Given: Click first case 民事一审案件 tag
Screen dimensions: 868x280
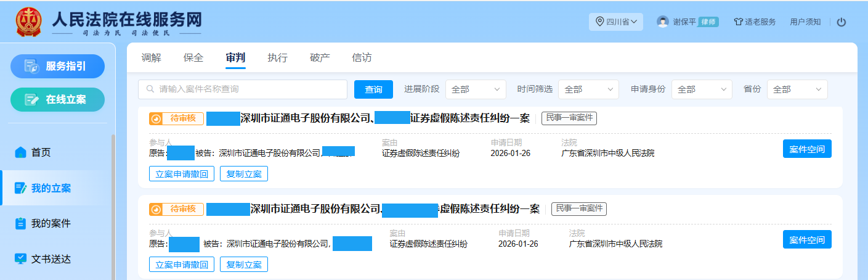Looking at the screenshot, I should pos(569,118).
